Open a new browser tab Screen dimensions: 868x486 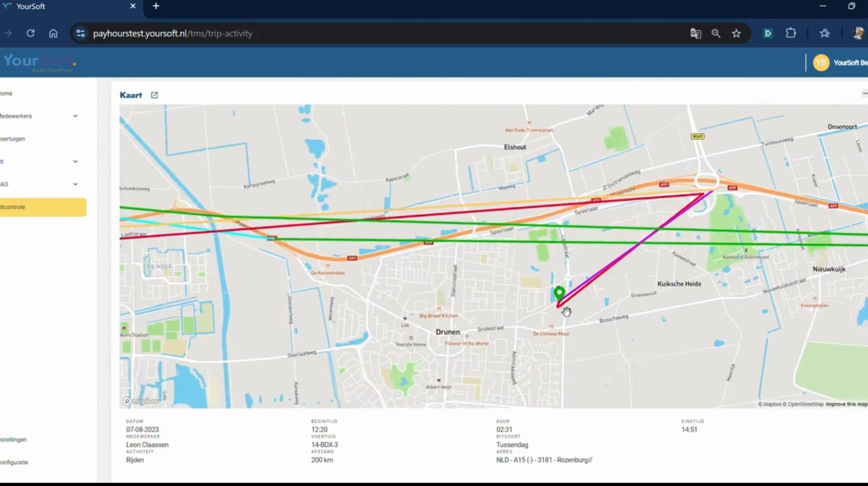coord(156,6)
